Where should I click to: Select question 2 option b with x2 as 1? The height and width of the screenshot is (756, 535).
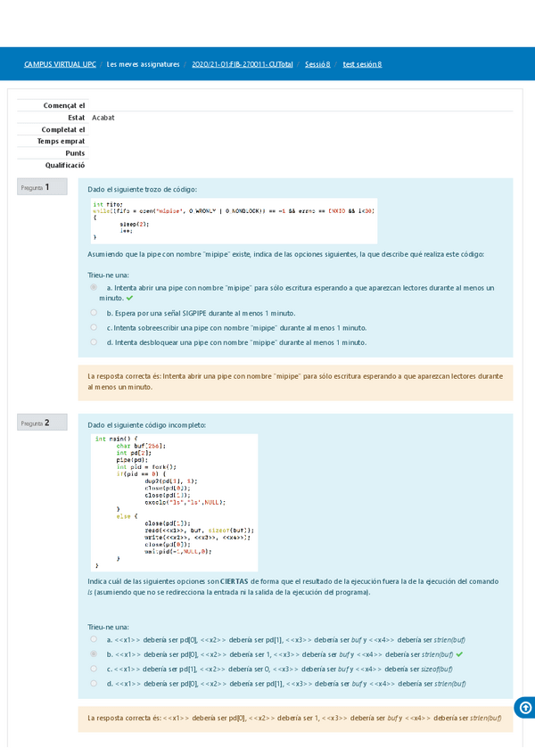pyautogui.click(x=94, y=653)
